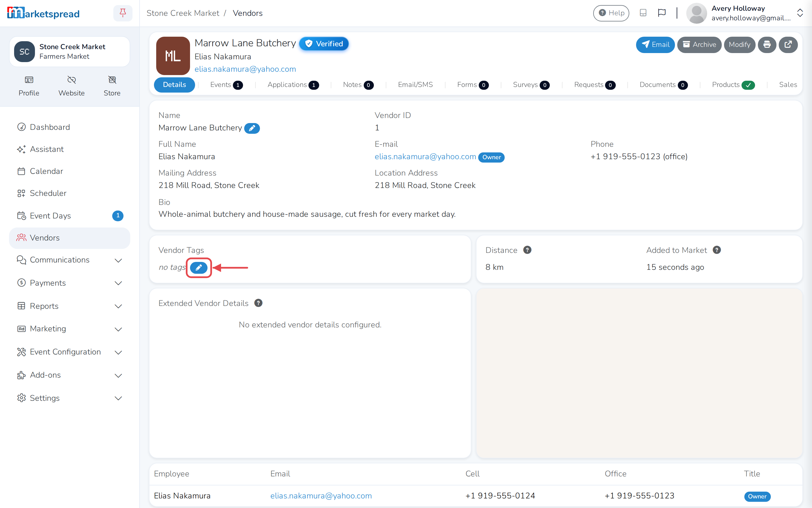Open the Help button

pos(611,13)
